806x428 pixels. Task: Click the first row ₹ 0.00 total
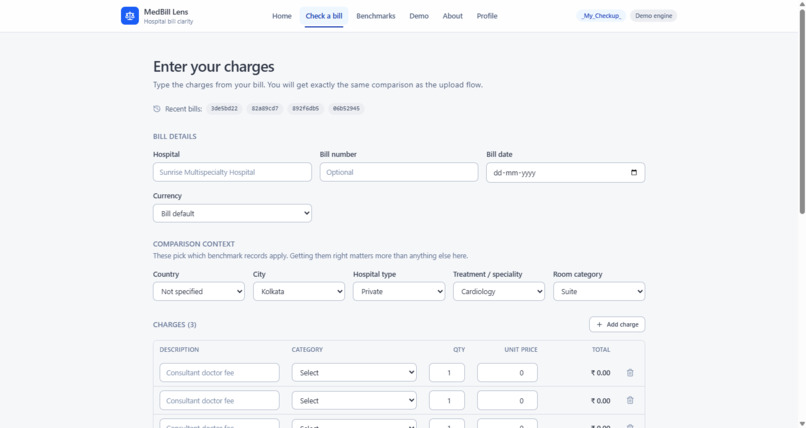click(600, 373)
